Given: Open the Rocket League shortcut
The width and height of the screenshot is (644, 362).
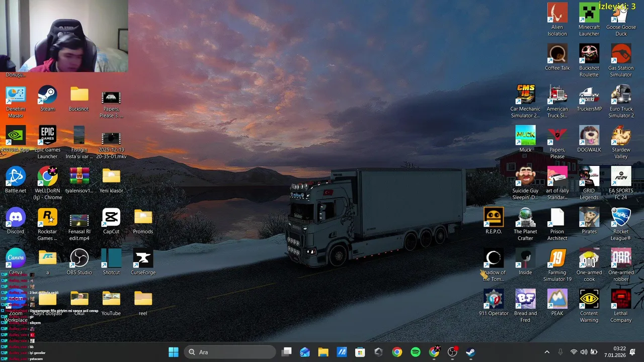Looking at the screenshot, I should click(x=621, y=224).
